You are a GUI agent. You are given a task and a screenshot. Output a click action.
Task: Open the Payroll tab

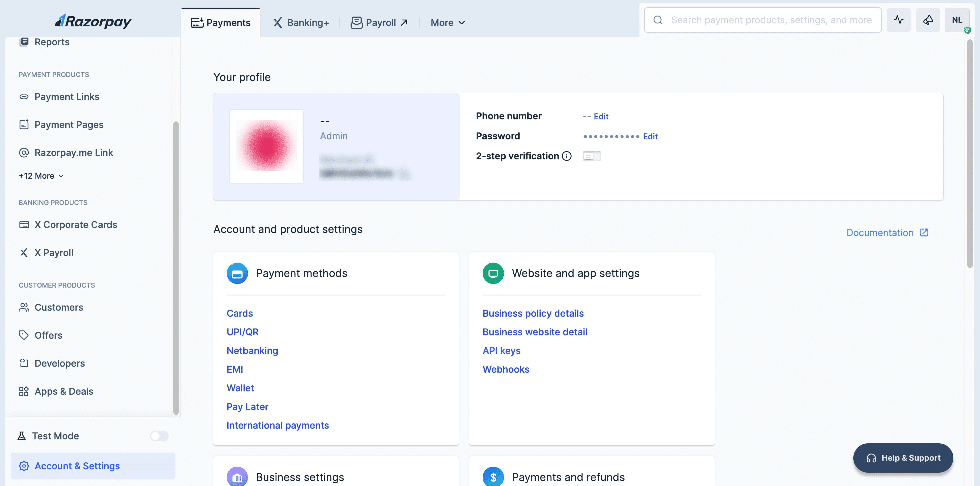coord(379,23)
